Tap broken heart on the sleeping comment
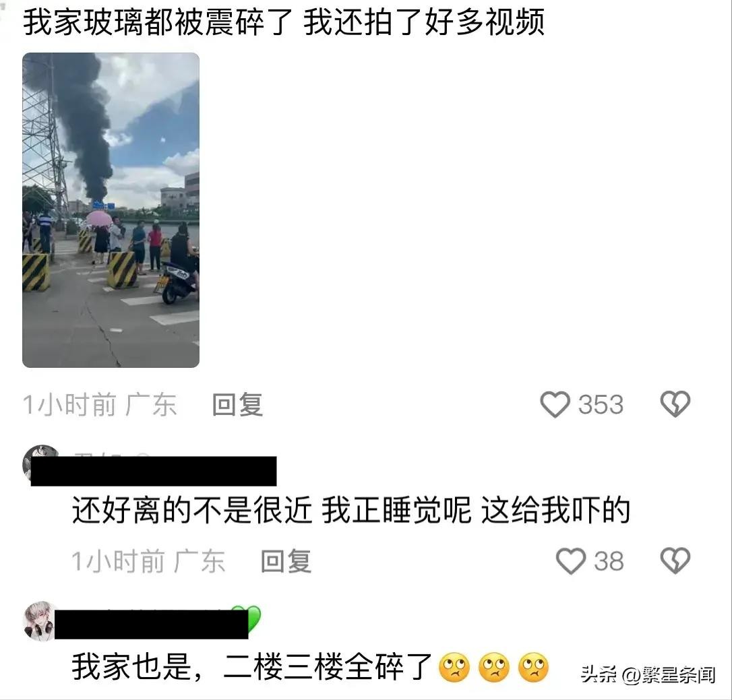The height and width of the screenshot is (700, 732). [675, 561]
